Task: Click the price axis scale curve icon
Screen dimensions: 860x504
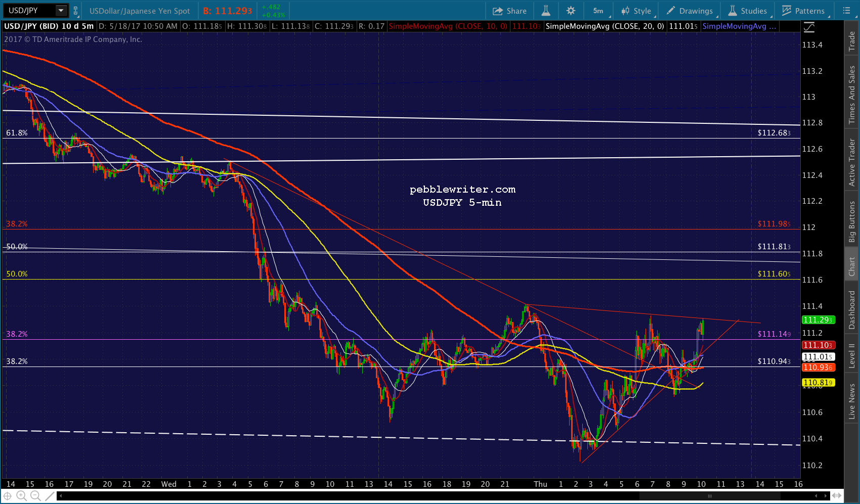Action: [809, 27]
